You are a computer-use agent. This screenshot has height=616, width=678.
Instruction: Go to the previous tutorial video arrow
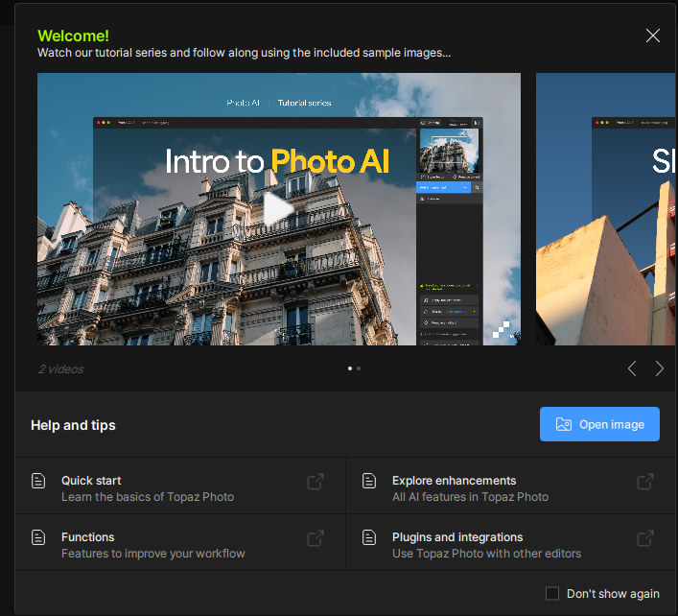click(x=632, y=368)
